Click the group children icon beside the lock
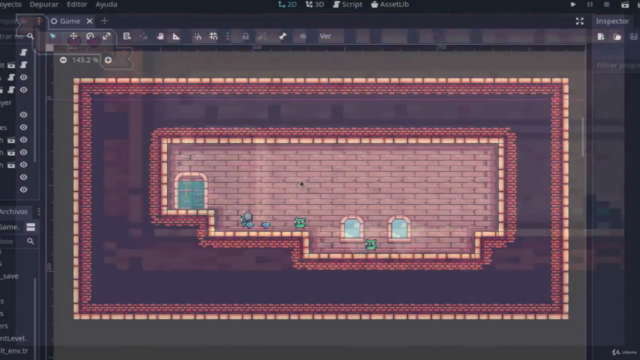The image size is (640, 360). coord(262,36)
